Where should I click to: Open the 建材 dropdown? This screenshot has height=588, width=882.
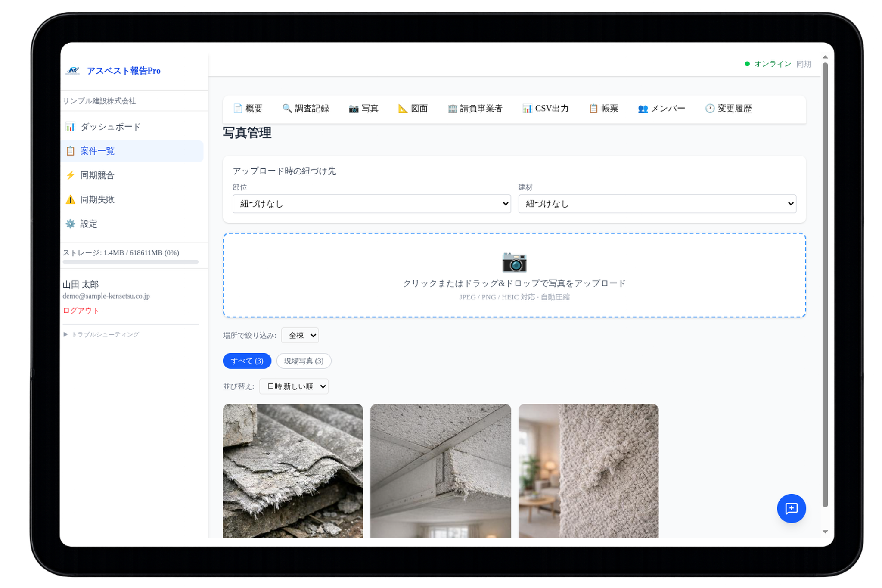[657, 204]
